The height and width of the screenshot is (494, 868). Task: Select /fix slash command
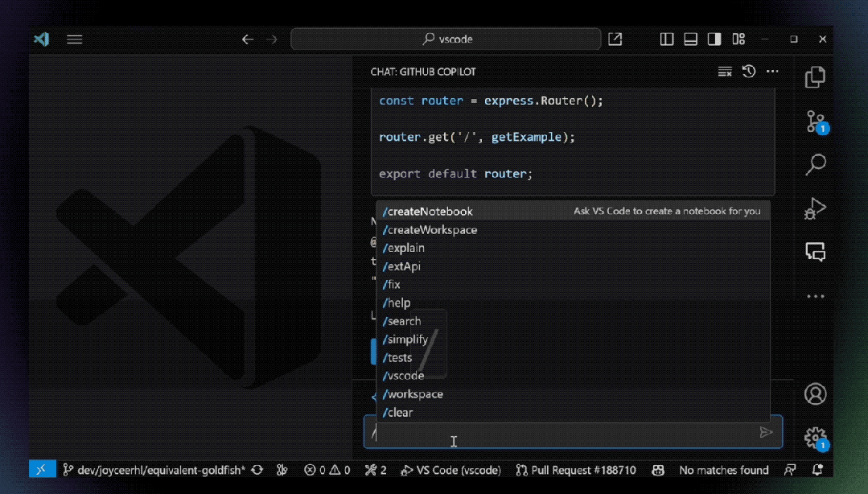coord(573,284)
